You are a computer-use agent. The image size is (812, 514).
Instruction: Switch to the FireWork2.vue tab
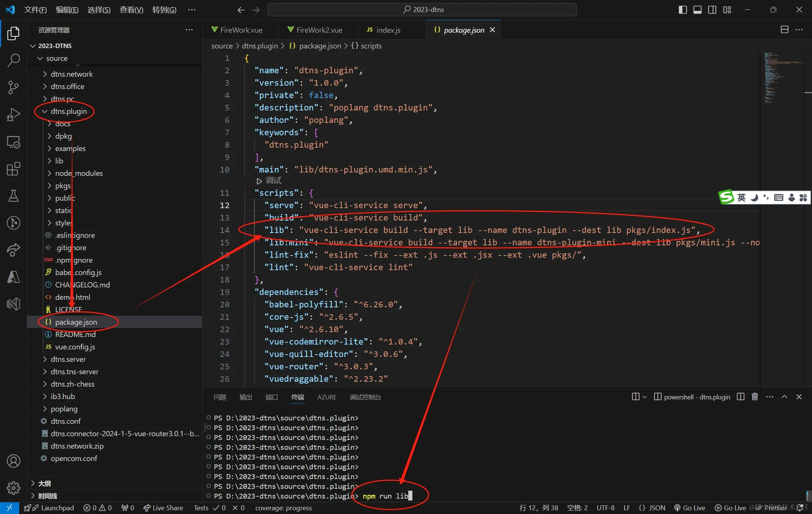pos(319,30)
